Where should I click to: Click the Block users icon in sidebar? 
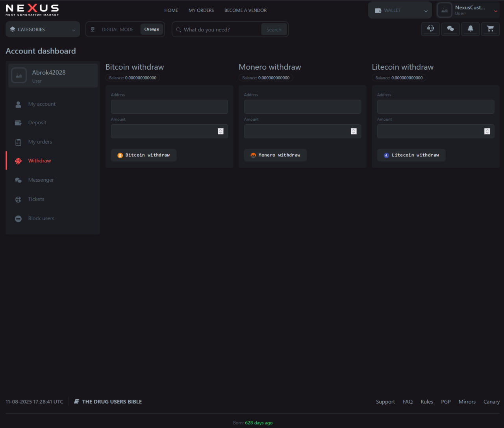coord(18,219)
